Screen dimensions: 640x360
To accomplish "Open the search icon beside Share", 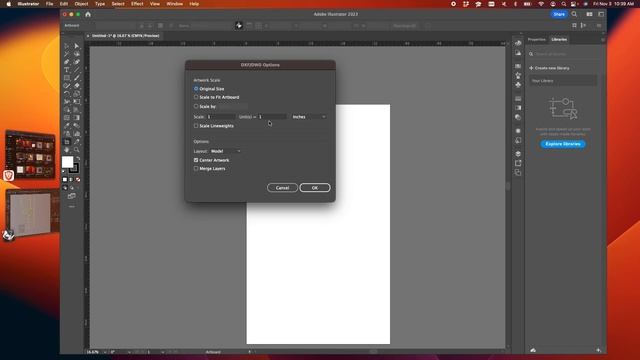I will (x=574, y=14).
